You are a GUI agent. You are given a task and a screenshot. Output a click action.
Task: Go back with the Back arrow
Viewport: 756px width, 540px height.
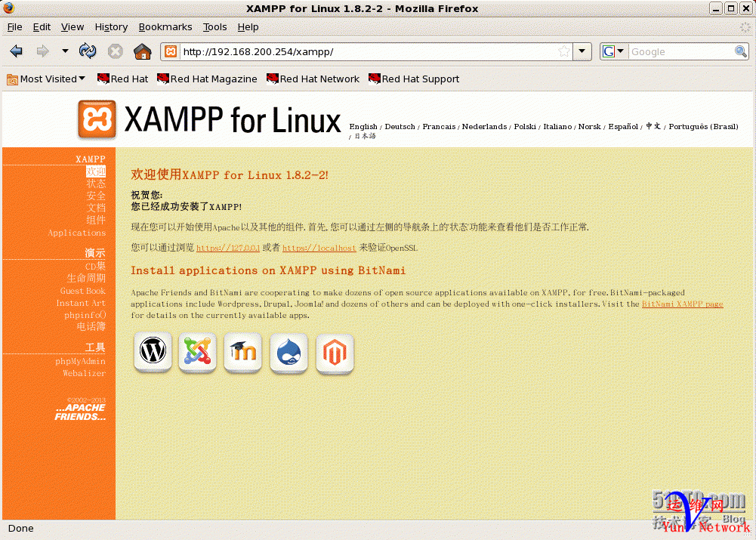(x=17, y=51)
